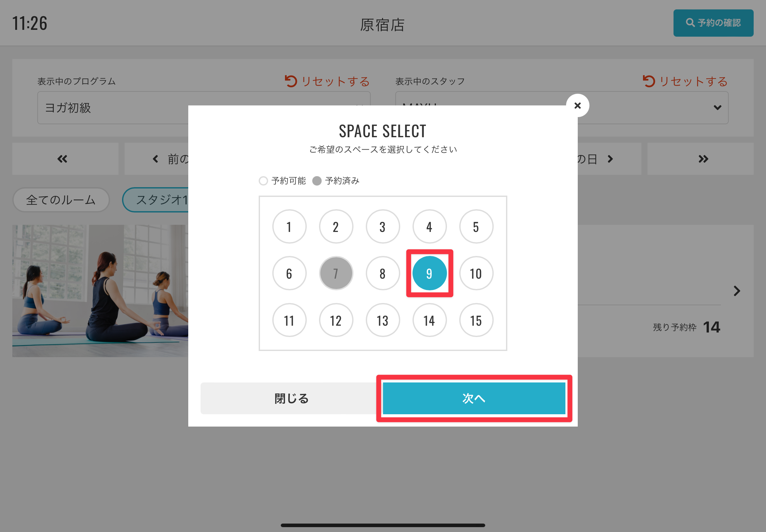This screenshot has width=766, height=532.
Task: Deselect the highlighted space 9
Action: tap(429, 273)
